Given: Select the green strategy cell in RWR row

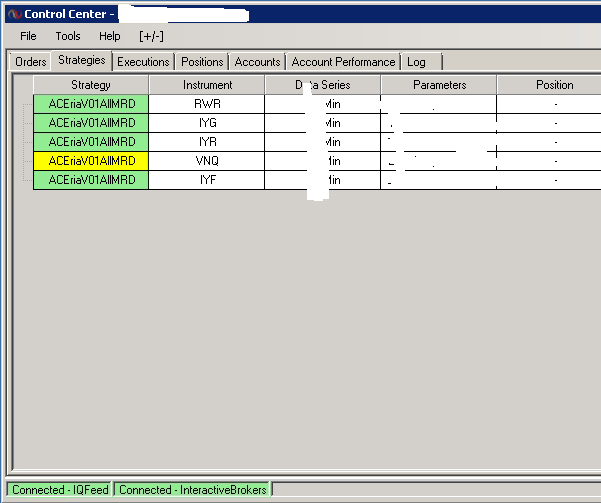Looking at the screenshot, I should point(91,104).
